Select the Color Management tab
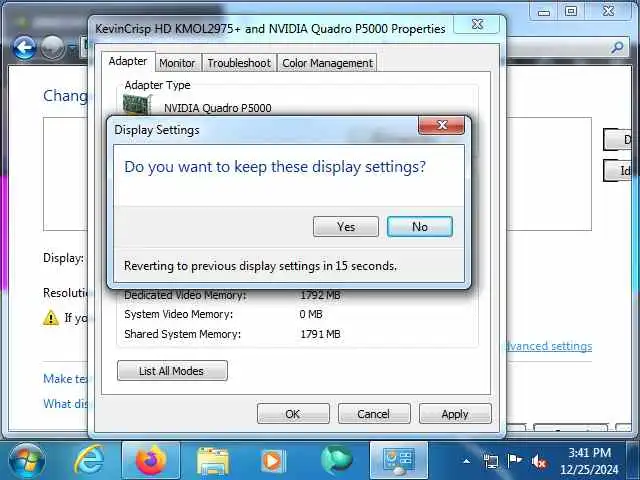This screenshot has height=480, width=640. point(327,63)
